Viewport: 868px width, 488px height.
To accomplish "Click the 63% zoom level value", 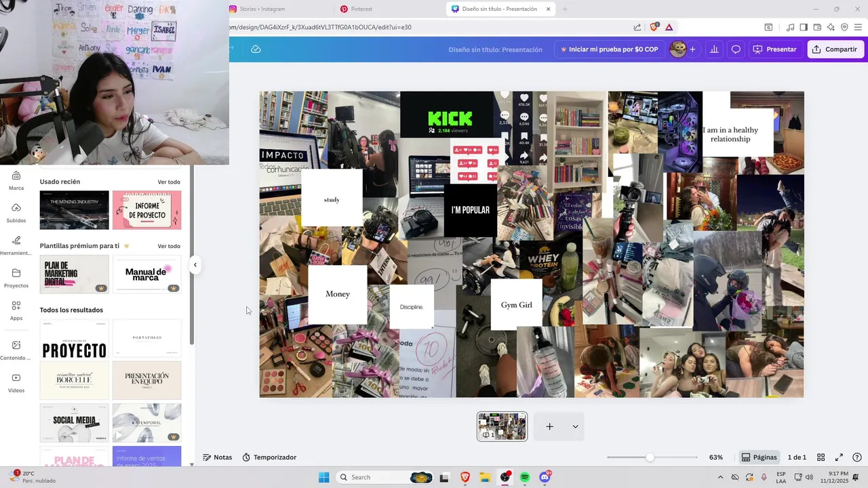I will (x=716, y=457).
